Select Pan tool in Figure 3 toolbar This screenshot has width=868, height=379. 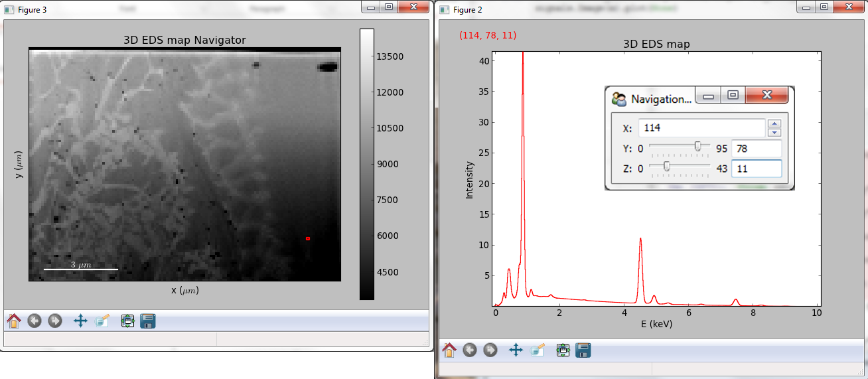[80, 321]
